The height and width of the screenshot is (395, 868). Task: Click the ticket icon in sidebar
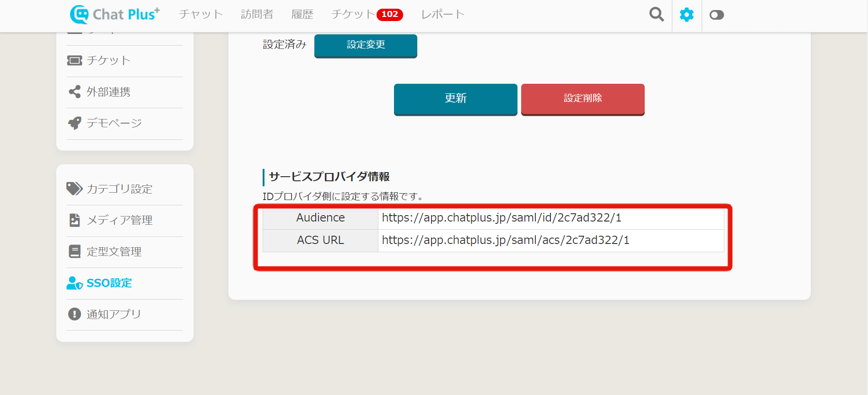coord(75,60)
